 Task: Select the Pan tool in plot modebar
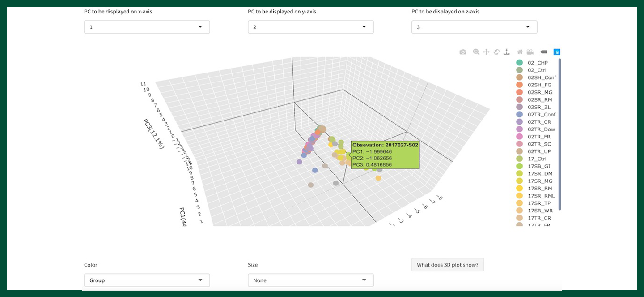(486, 52)
